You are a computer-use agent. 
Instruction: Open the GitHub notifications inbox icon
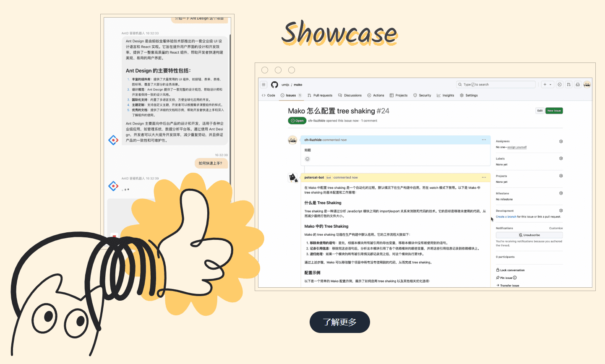pos(578,85)
